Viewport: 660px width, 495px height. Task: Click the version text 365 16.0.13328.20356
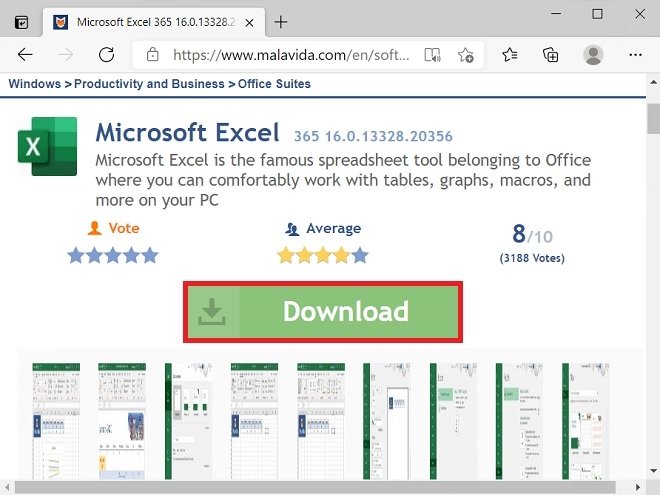pos(373,136)
